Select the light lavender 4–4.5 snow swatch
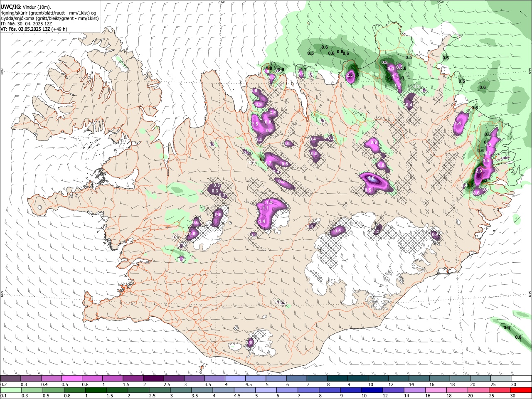Image resolution: width=532 pixels, height=399 pixels. click(235, 379)
